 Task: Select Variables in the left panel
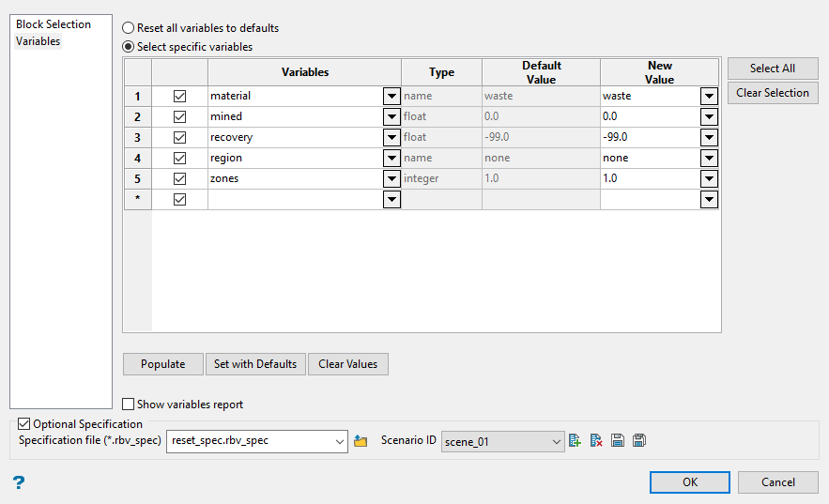point(38,41)
